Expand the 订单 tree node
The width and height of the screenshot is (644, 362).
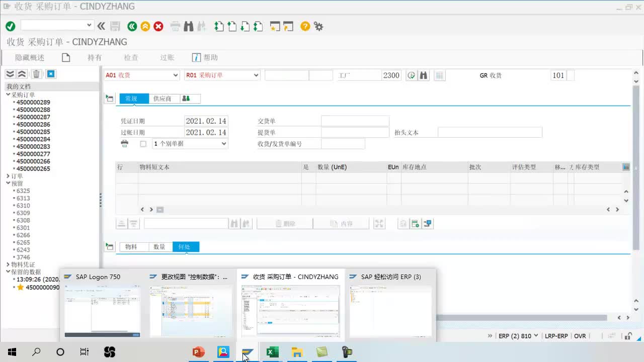(x=8, y=176)
